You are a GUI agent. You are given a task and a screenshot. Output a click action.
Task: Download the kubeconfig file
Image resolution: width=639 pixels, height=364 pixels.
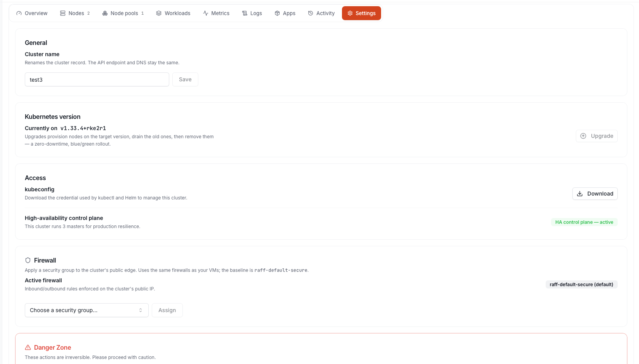595,194
